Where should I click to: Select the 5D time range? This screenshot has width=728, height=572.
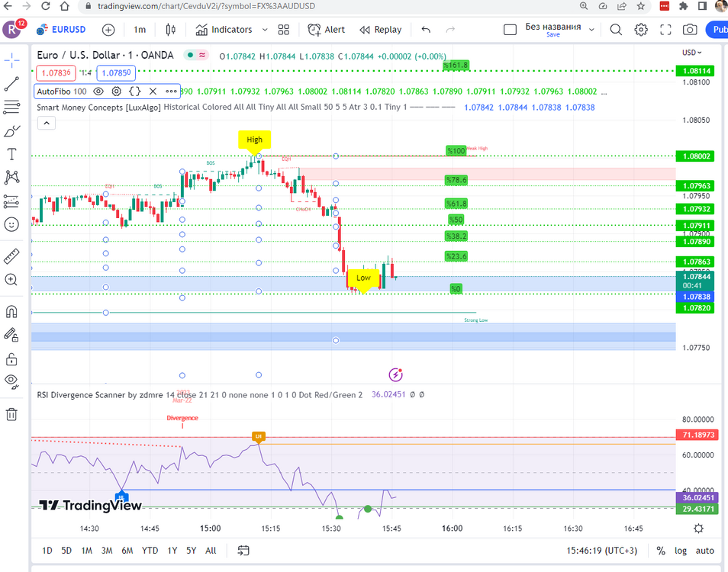pos(66,551)
